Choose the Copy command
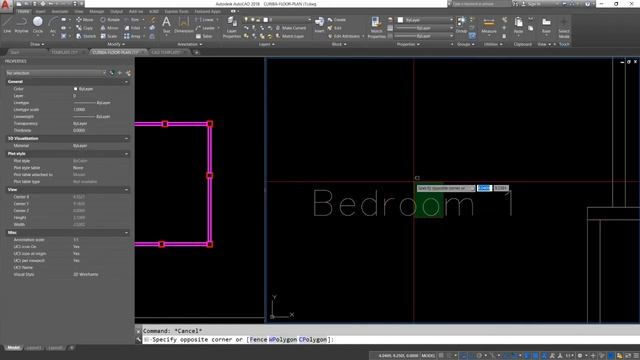 pos(84,28)
